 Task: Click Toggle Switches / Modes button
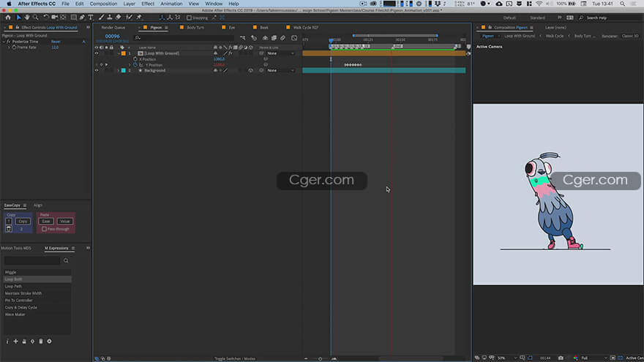pyautogui.click(x=235, y=359)
